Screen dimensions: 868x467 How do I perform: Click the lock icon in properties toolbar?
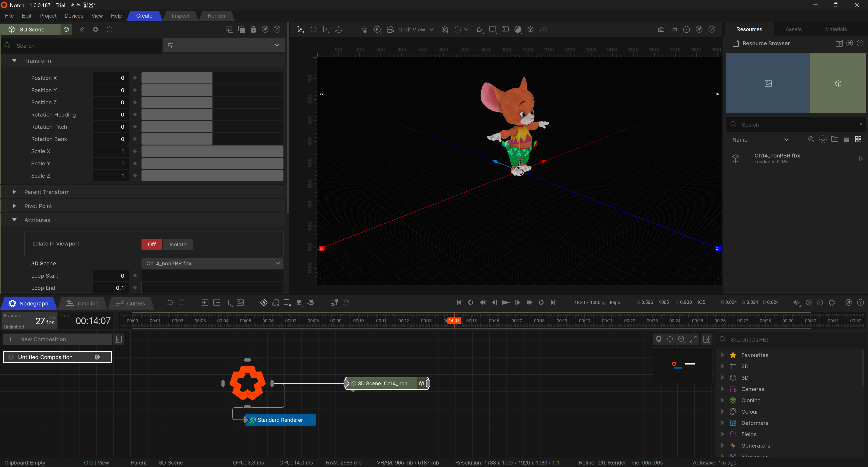coord(253,30)
